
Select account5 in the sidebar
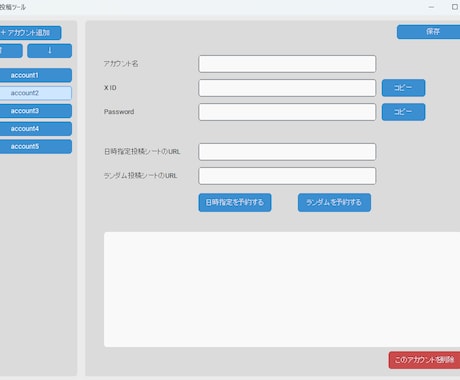(x=35, y=146)
